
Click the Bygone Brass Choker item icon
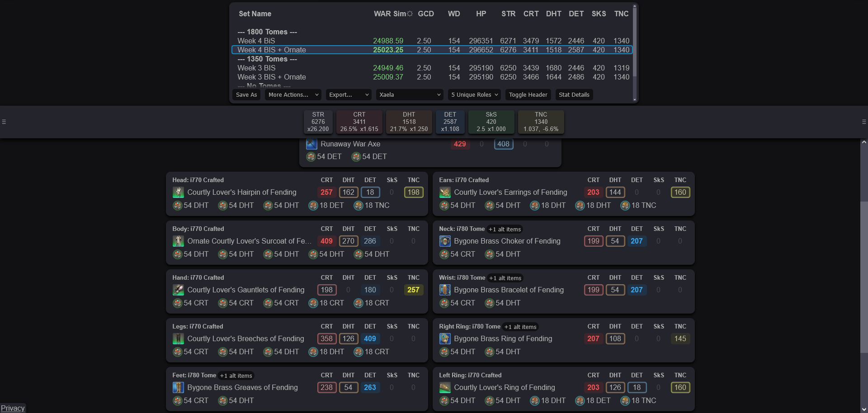pos(445,241)
